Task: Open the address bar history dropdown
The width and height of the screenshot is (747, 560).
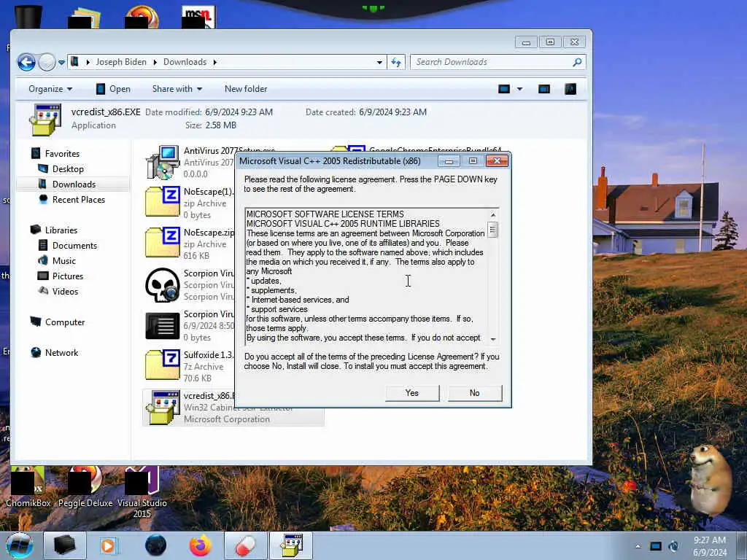Action: coord(379,63)
